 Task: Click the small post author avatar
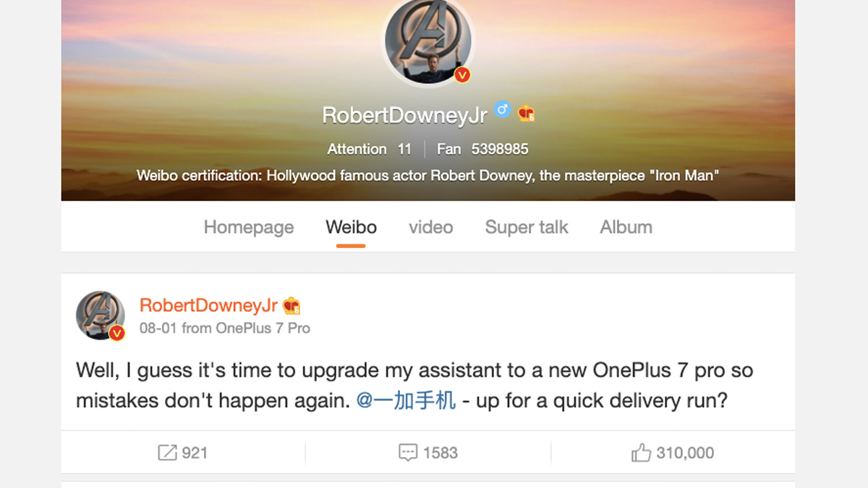[101, 315]
